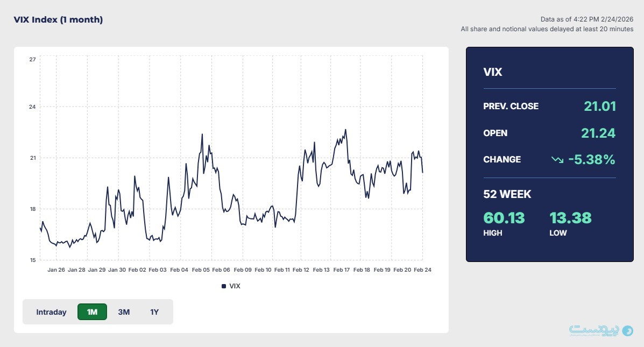Click the Feb 24 x-axis date label
The height and width of the screenshot is (347, 644).
pos(422,270)
